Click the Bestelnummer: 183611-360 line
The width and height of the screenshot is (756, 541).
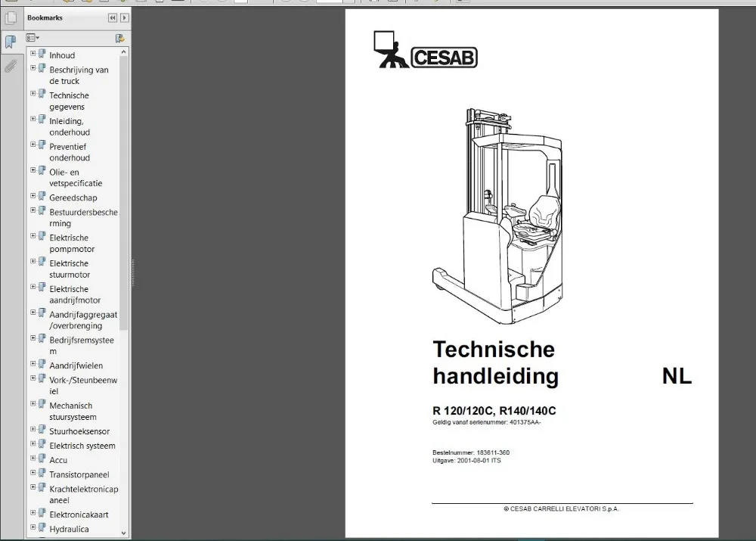pos(471,452)
